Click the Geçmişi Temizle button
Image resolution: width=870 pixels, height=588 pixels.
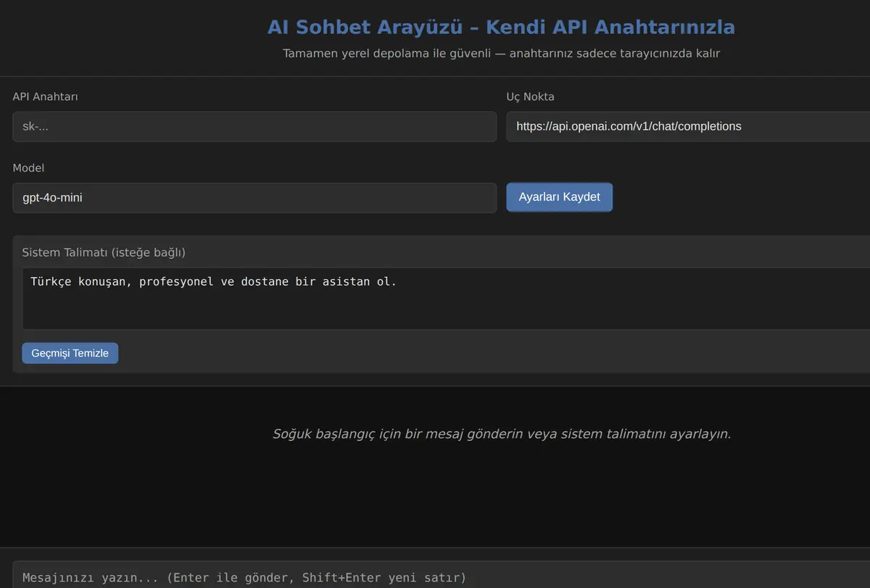point(70,353)
